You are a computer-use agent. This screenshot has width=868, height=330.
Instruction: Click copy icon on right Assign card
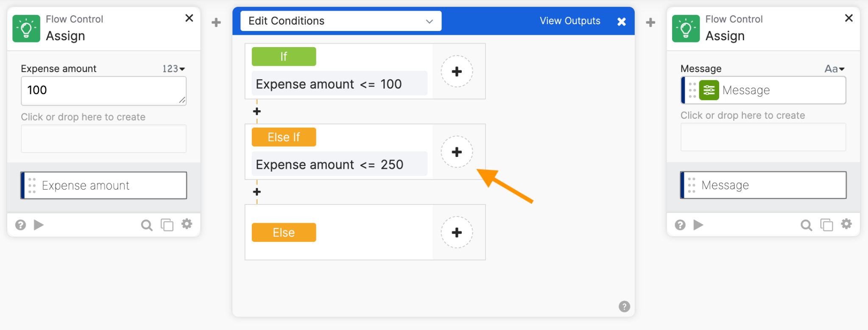[826, 225]
